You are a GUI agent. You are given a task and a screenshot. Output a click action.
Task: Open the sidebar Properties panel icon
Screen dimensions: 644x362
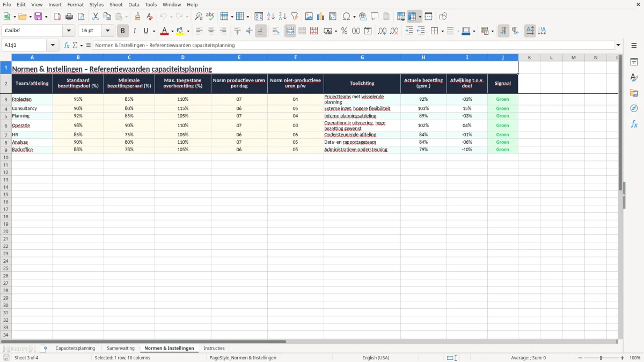(634, 62)
